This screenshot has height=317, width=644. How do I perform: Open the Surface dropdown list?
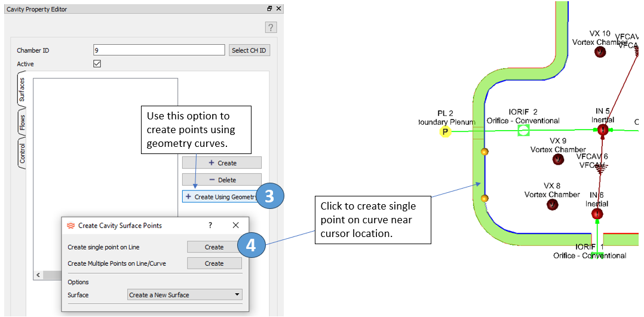point(185,295)
